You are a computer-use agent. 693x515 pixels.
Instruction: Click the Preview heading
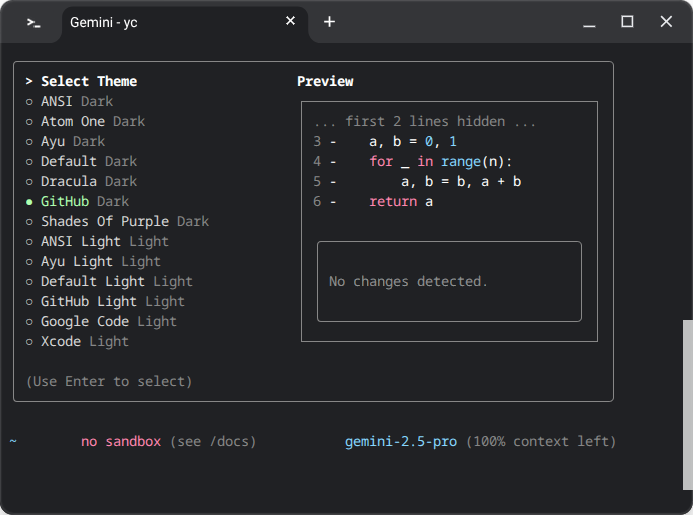(x=325, y=81)
